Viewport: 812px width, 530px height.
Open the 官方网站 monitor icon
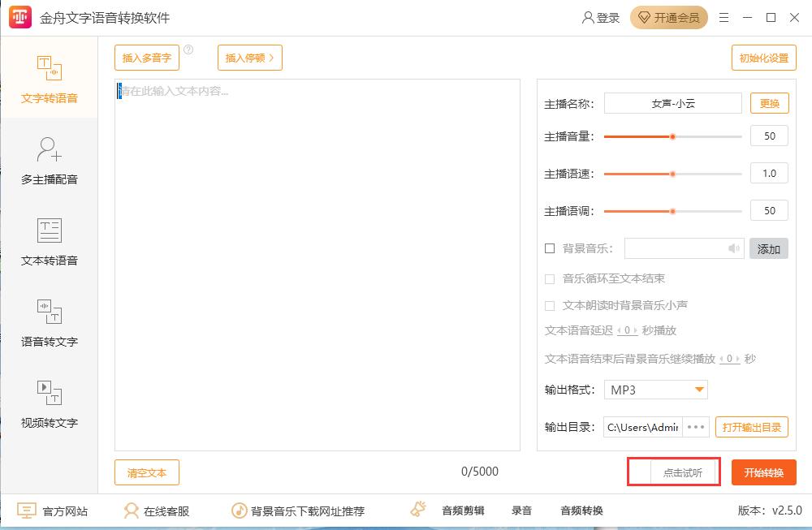(27, 511)
